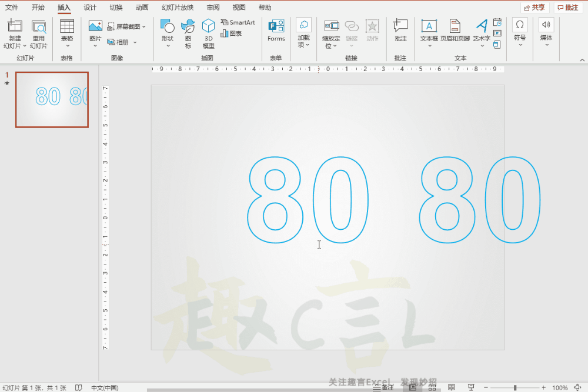Switch to Normal view in status bar
This screenshot has width=588, height=392.
tap(413, 387)
